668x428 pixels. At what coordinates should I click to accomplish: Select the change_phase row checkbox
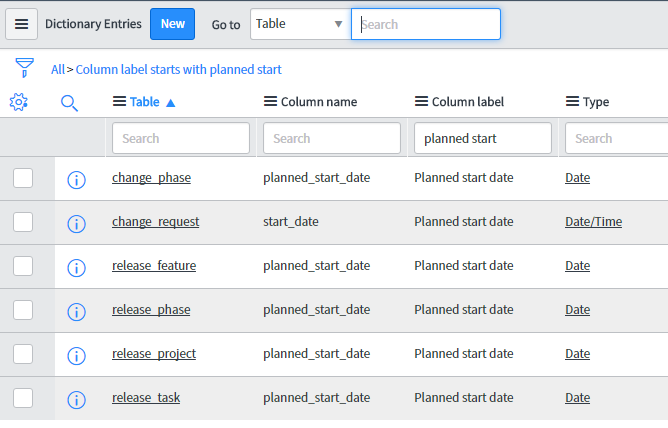pos(23,178)
